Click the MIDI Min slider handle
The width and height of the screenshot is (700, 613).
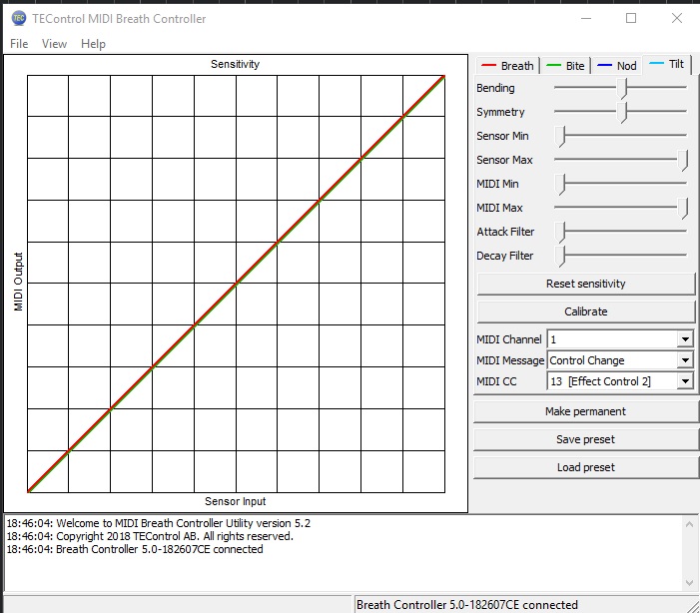tap(560, 184)
